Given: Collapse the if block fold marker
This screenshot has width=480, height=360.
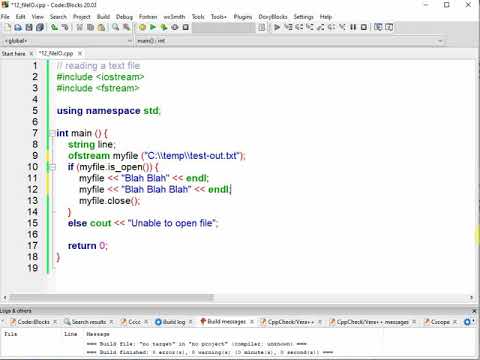Looking at the screenshot, I should pyautogui.click(x=52, y=167).
